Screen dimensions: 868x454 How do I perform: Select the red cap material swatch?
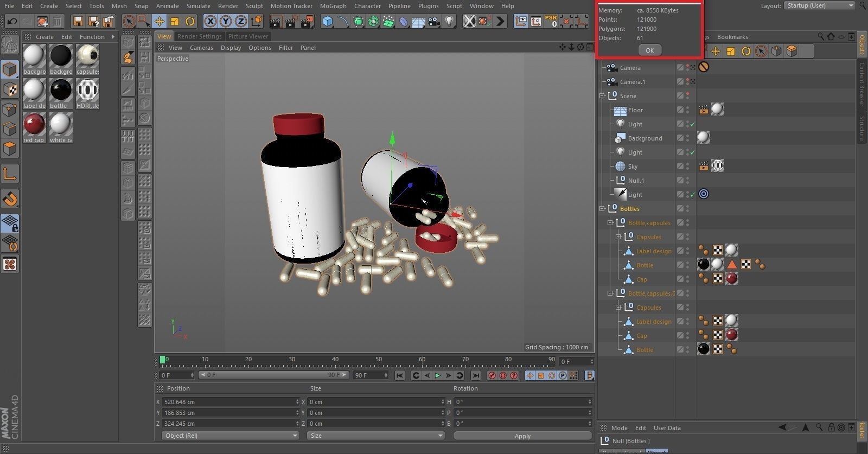(x=34, y=124)
